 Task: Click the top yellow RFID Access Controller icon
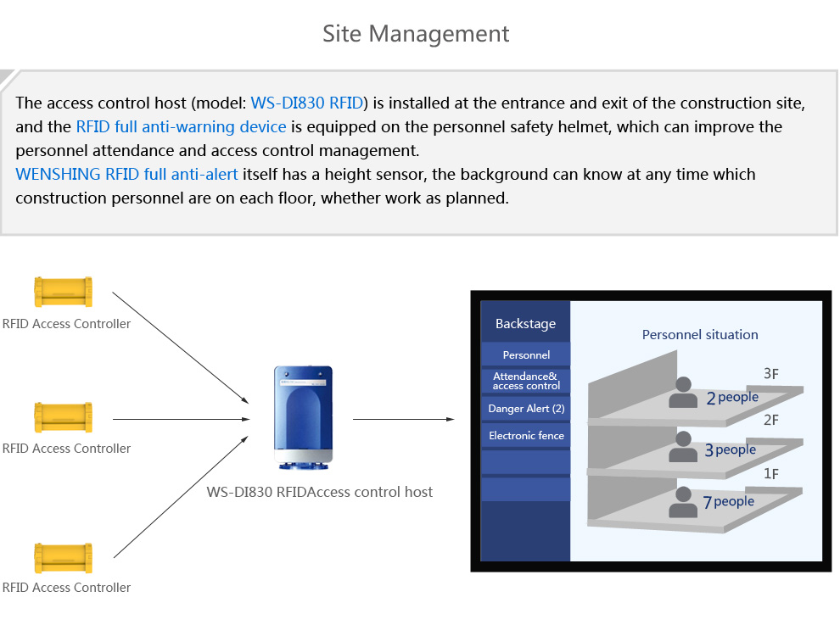coord(63,292)
